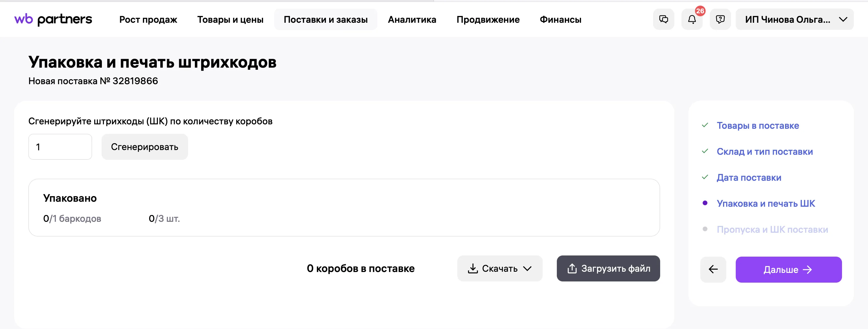Open the Товары и цены menu
Image resolution: width=868 pixels, height=329 pixels.
click(230, 19)
